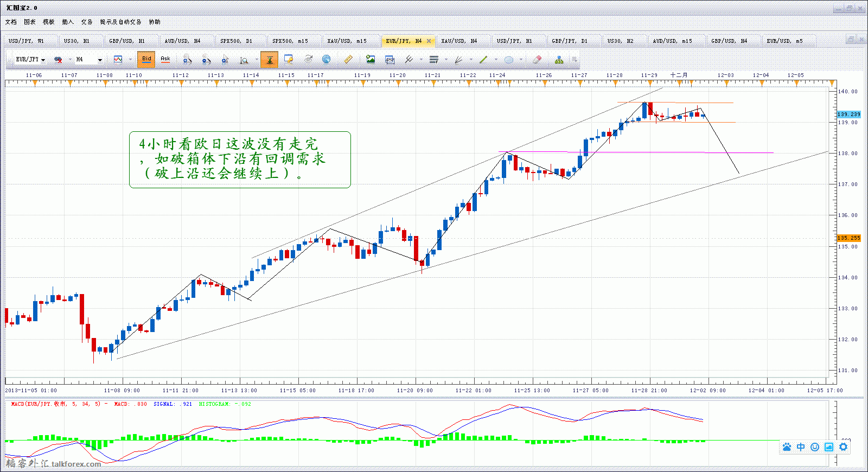Viewport: 868px width, 472px height.
Task: Expand the chart type dropdown arrow
Action: 130,60
